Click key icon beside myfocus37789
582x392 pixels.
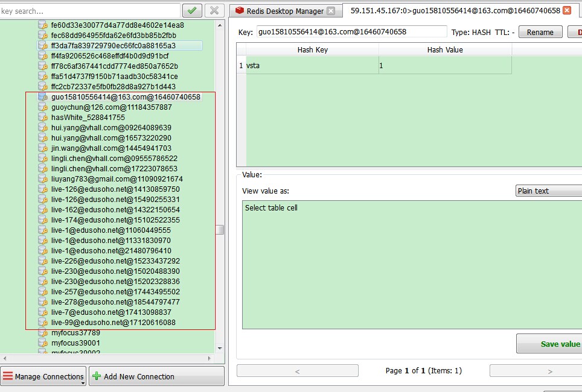(x=43, y=333)
